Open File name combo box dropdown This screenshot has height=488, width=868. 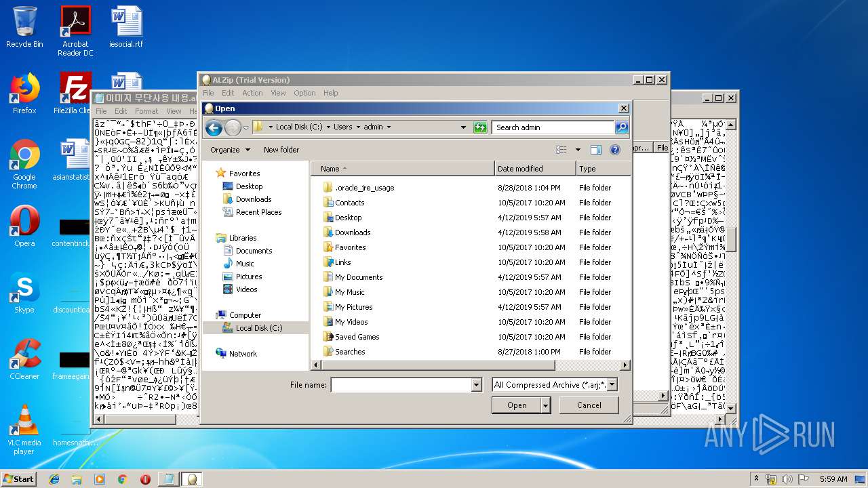pyautogui.click(x=476, y=385)
